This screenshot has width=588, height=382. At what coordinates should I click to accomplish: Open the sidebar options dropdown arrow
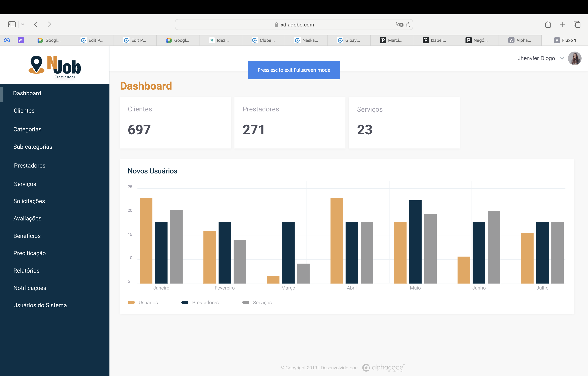click(x=23, y=24)
